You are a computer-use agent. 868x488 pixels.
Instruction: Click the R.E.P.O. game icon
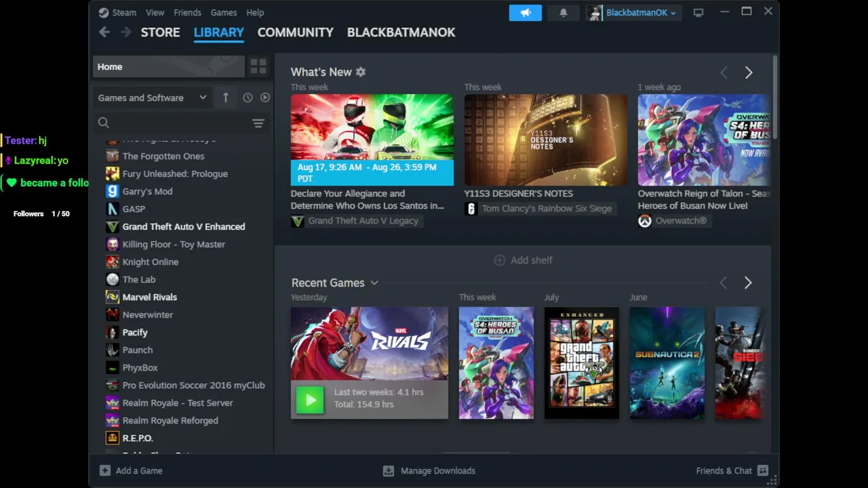(113, 438)
